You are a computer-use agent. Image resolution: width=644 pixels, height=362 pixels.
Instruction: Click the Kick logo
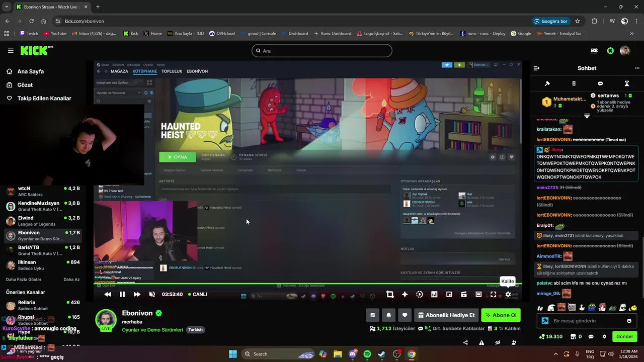pyautogui.click(x=36, y=50)
